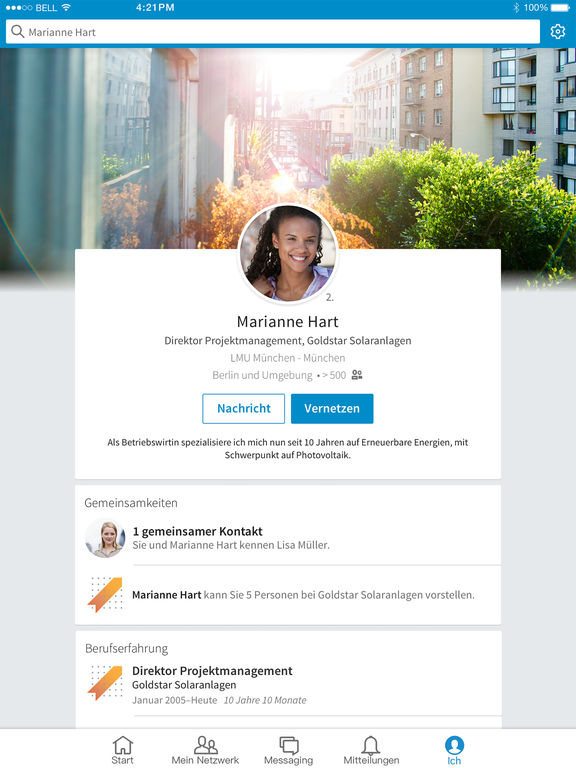Screen dimensions: 576x768
Task: Go to the Start home tab
Action: 122,750
